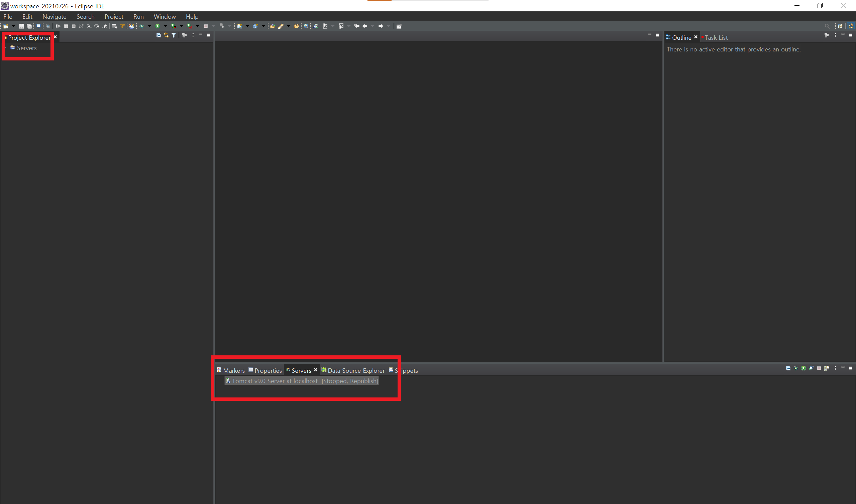The height and width of the screenshot is (504, 856).
Task: Click the Project Explorer filter funnel icon
Action: (174, 35)
